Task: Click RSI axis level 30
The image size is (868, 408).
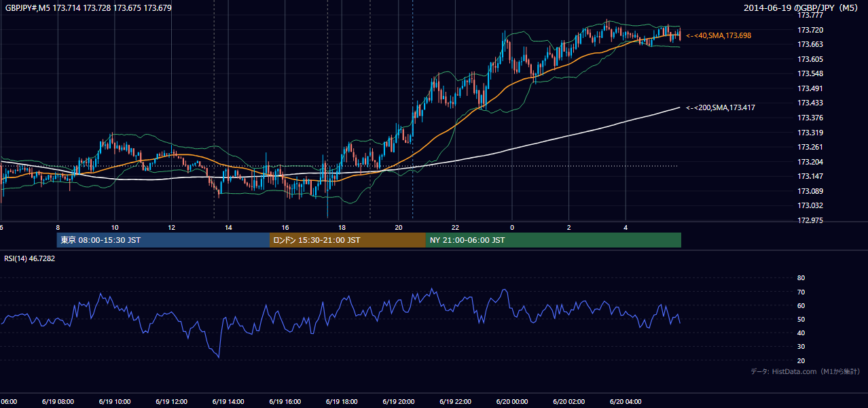Action: click(x=801, y=347)
